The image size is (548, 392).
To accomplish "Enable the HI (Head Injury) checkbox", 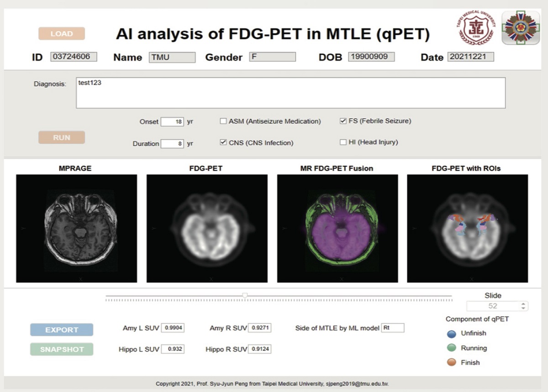I will [343, 142].
